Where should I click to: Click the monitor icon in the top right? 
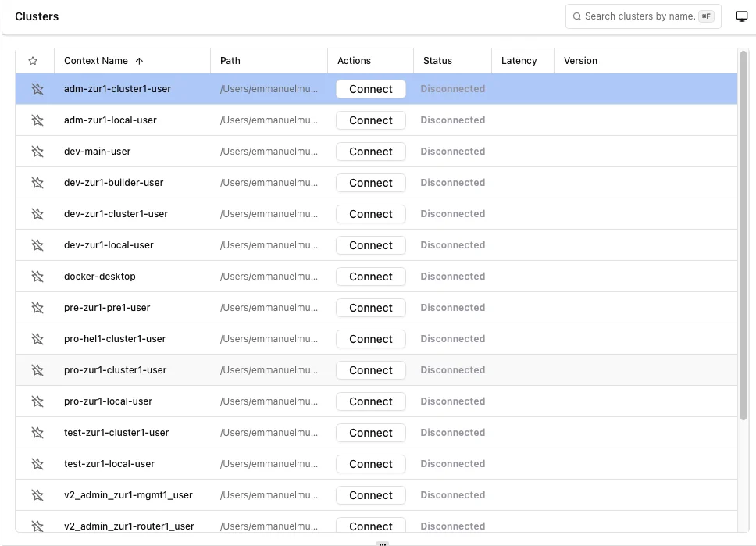740,16
